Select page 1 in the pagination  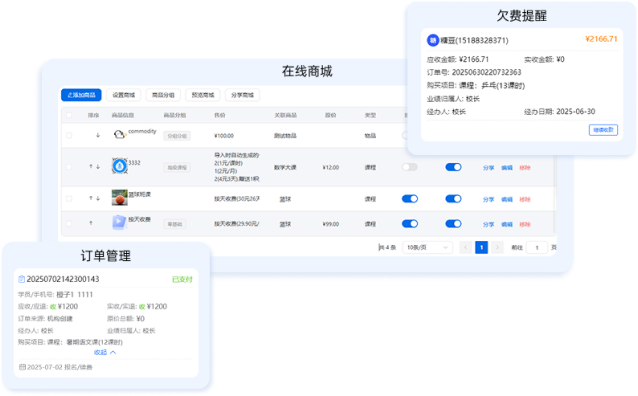point(481,247)
